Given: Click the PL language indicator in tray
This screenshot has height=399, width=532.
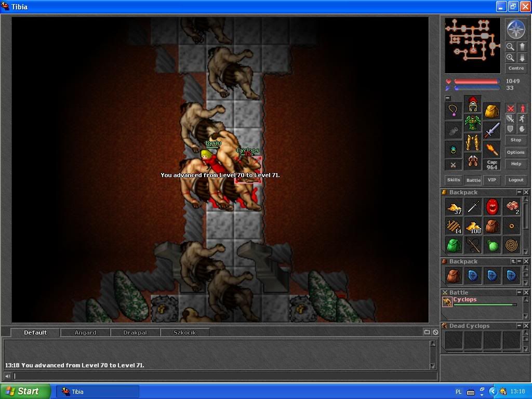Looking at the screenshot, I should pyautogui.click(x=458, y=392).
